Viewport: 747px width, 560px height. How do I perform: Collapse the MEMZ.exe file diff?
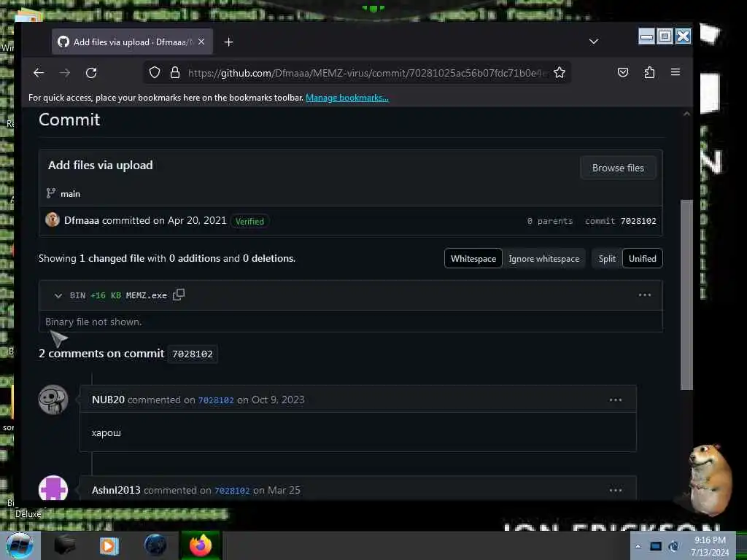(58, 296)
